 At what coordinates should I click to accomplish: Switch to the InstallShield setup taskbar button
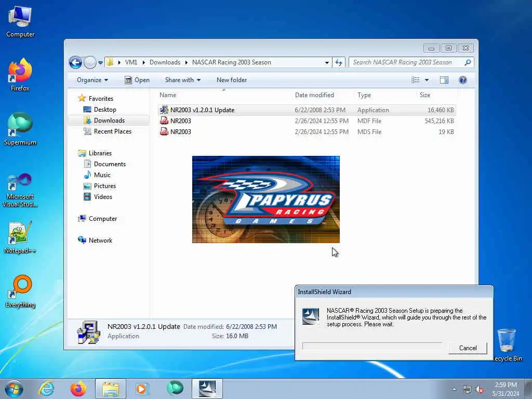207,389
